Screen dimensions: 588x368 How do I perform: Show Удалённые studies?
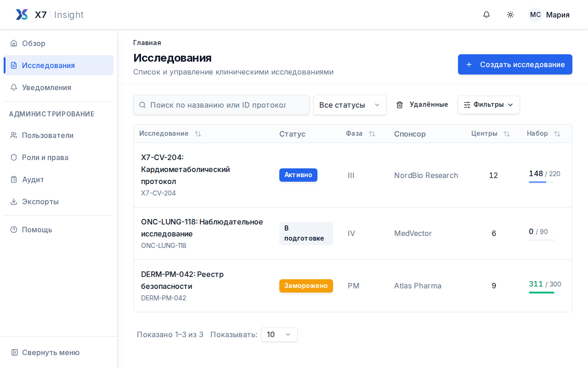[422, 105]
